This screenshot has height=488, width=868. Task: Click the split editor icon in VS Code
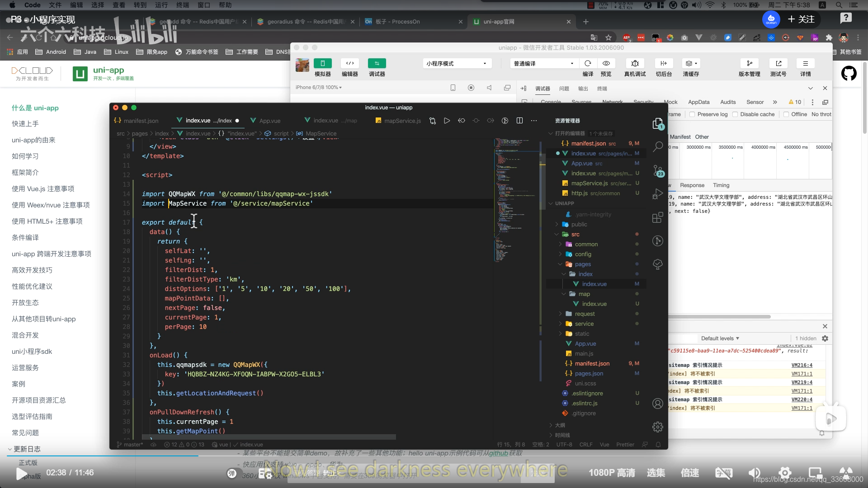519,121
